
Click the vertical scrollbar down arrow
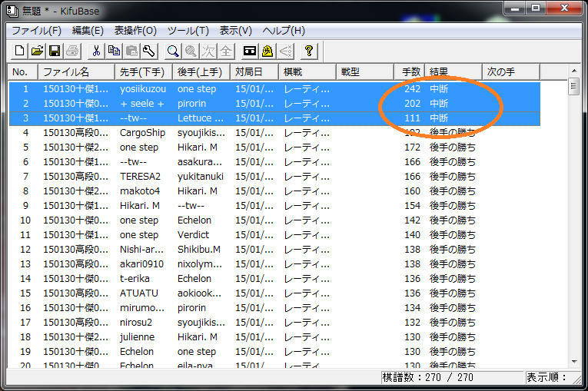click(573, 360)
